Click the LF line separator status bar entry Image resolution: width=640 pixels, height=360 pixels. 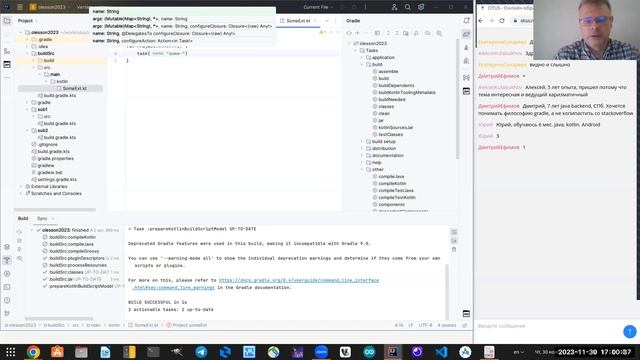pyautogui.click(x=411, y=325)
